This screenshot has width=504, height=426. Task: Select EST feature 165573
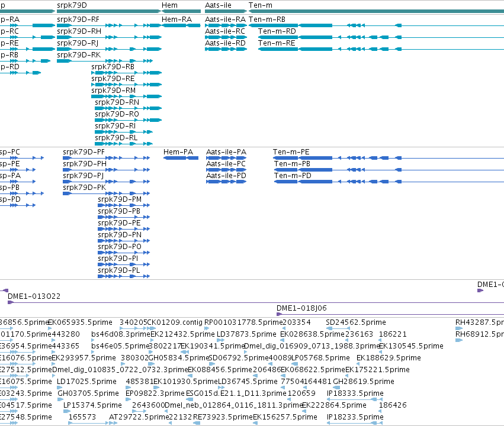[x=82, y=418]
